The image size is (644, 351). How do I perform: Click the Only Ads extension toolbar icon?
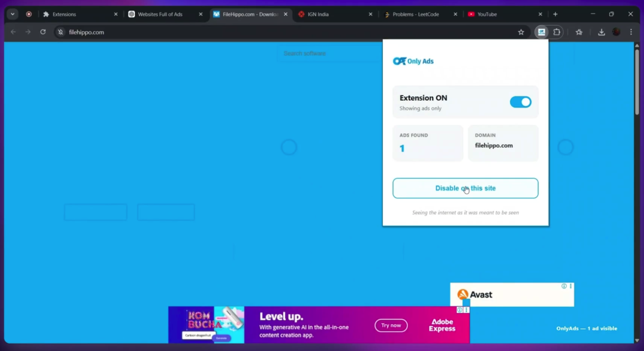click(542, 32)
